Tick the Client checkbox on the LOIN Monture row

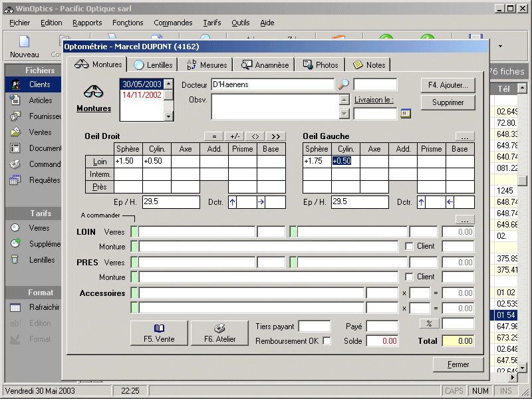coord(410,246)
